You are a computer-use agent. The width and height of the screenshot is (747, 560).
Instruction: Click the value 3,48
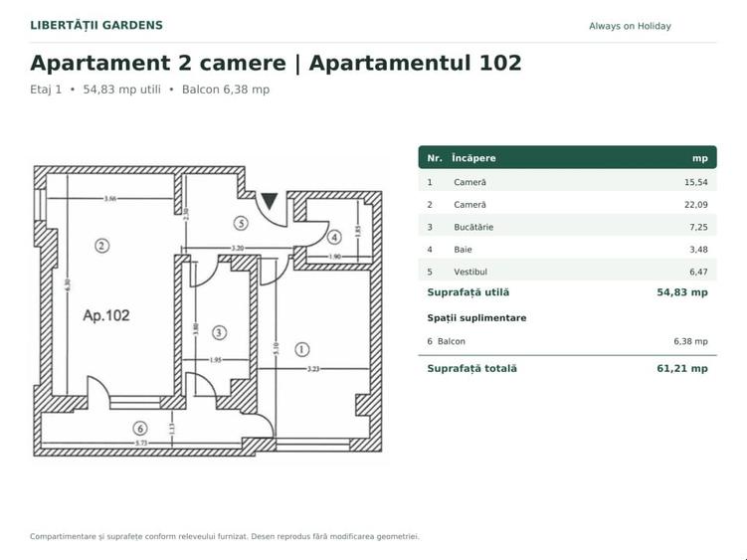[x=698, y=250]
